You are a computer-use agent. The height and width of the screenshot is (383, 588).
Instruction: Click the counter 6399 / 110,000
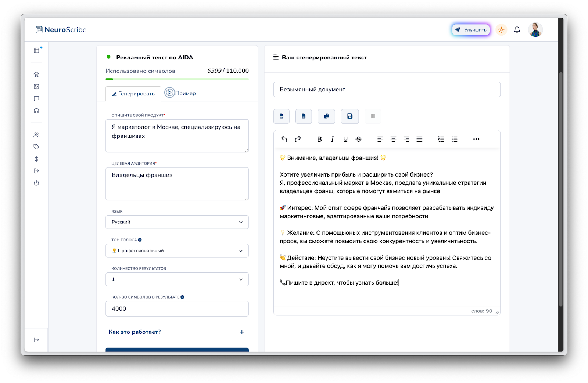point(228,71)
